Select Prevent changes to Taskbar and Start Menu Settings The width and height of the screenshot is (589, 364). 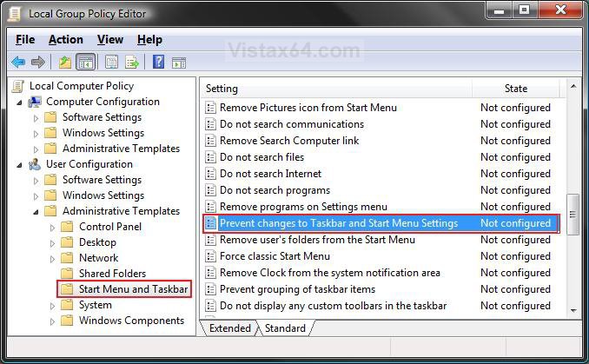[338, 223]
